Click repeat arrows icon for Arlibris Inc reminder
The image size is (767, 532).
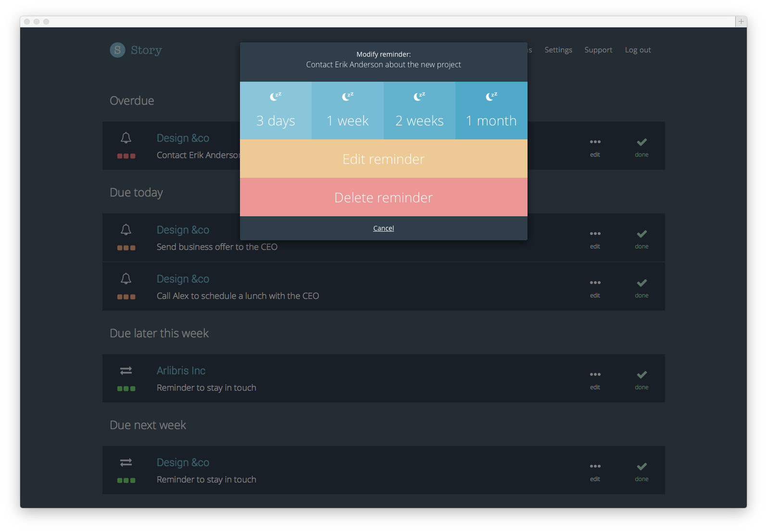[126, 371]
